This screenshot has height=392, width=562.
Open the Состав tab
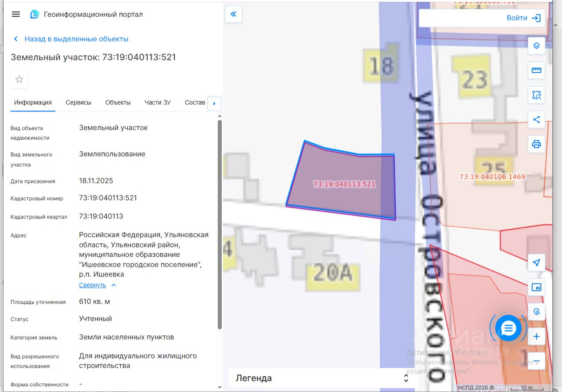click(x=195, y=102)
